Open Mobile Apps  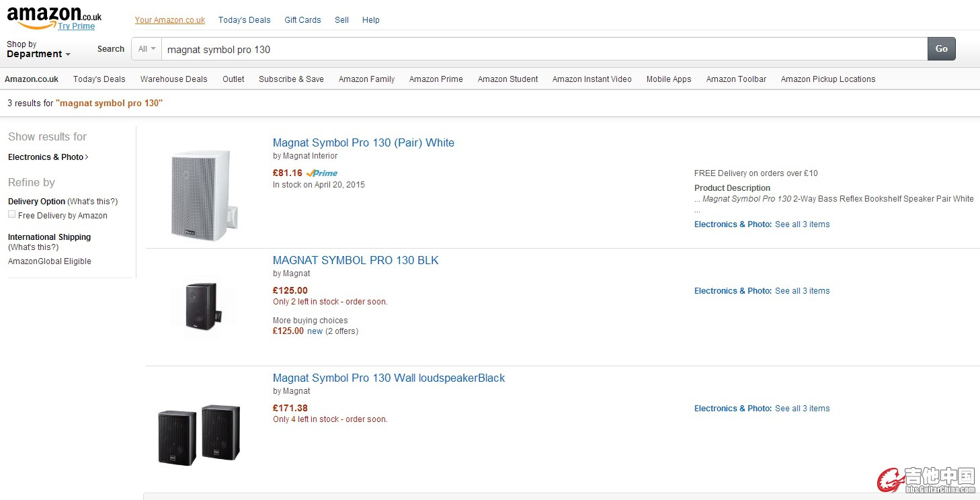click(669, 79)
